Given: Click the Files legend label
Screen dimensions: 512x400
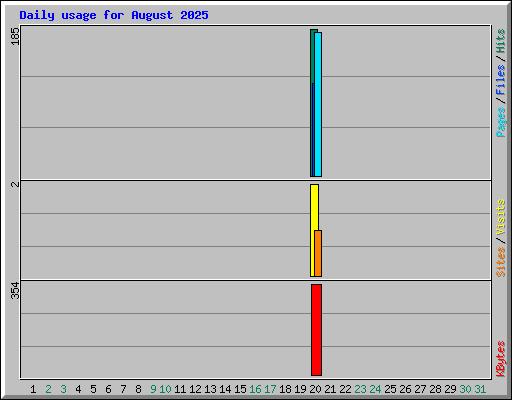Looking at the screenshot, I should click(500, 79).
